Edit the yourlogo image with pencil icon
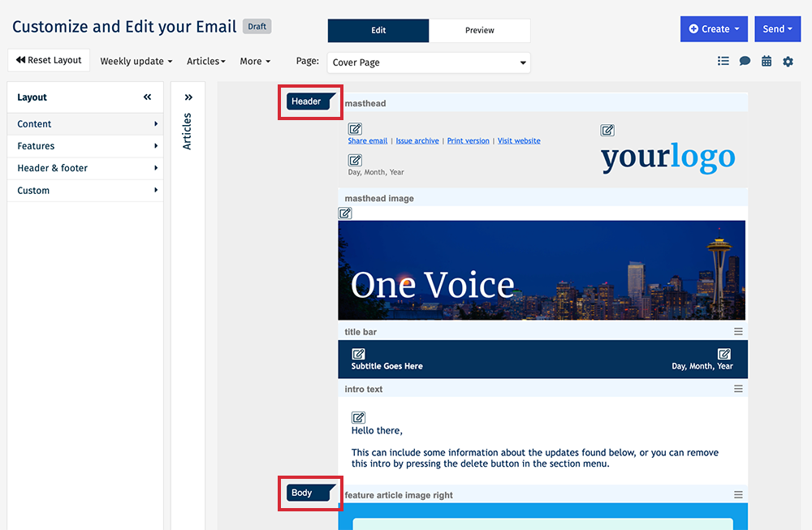 click(x=607, y=130)
